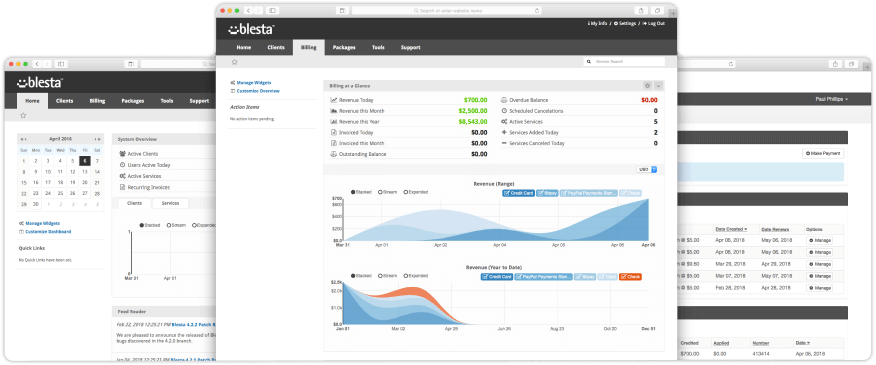Toggle PayPal Payments series in Revenue (Range)
The width and height of the screenshot is (876, 365).
588,193
